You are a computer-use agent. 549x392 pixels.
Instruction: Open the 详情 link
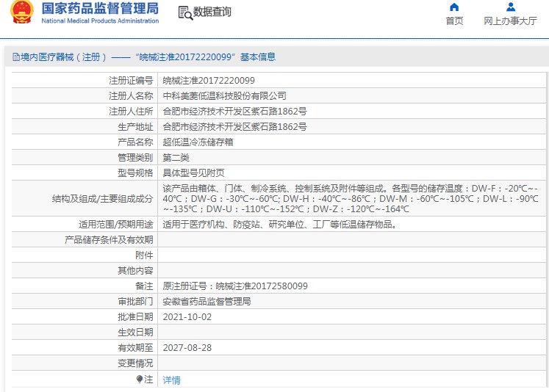tap(171, 380)
